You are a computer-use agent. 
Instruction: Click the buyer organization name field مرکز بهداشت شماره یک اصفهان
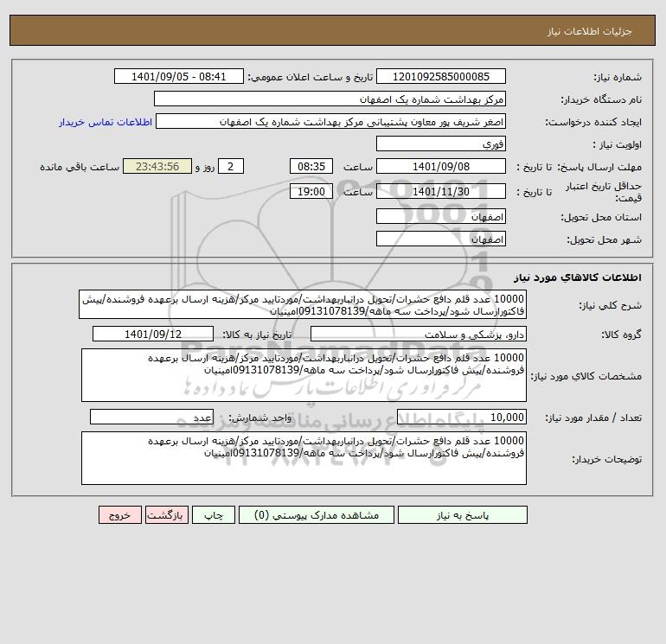(x=330, y=99)
